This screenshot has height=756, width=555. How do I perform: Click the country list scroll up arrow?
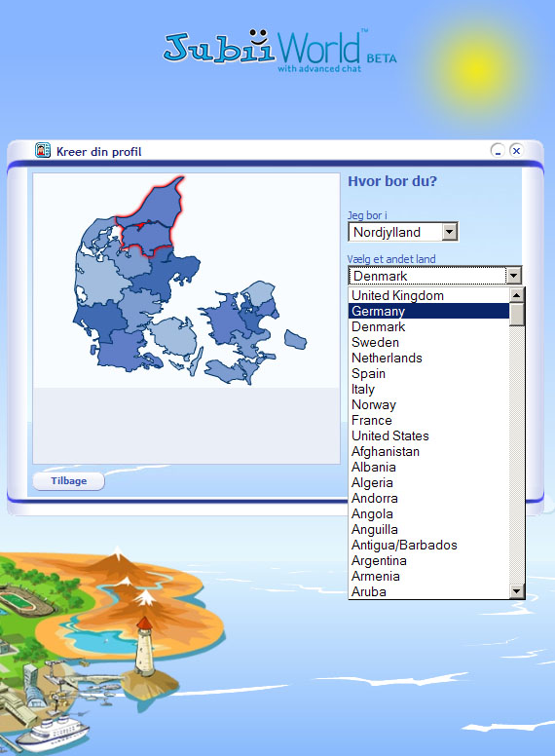(x=516, y=294)
